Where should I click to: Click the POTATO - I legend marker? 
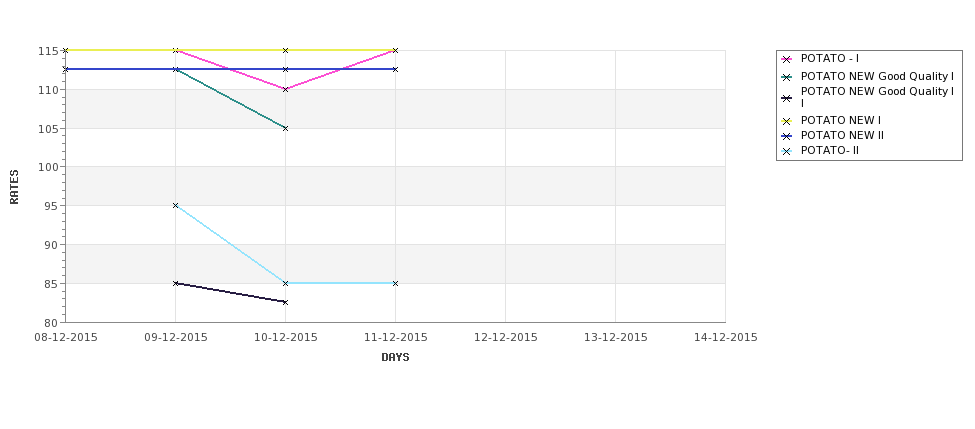pos(787,59)
